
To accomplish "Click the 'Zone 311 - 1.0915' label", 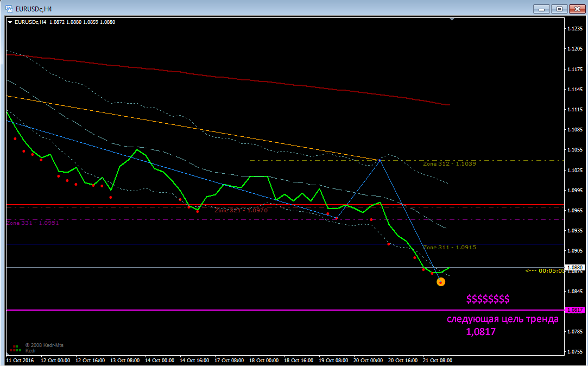I will [x=450, y=247].
